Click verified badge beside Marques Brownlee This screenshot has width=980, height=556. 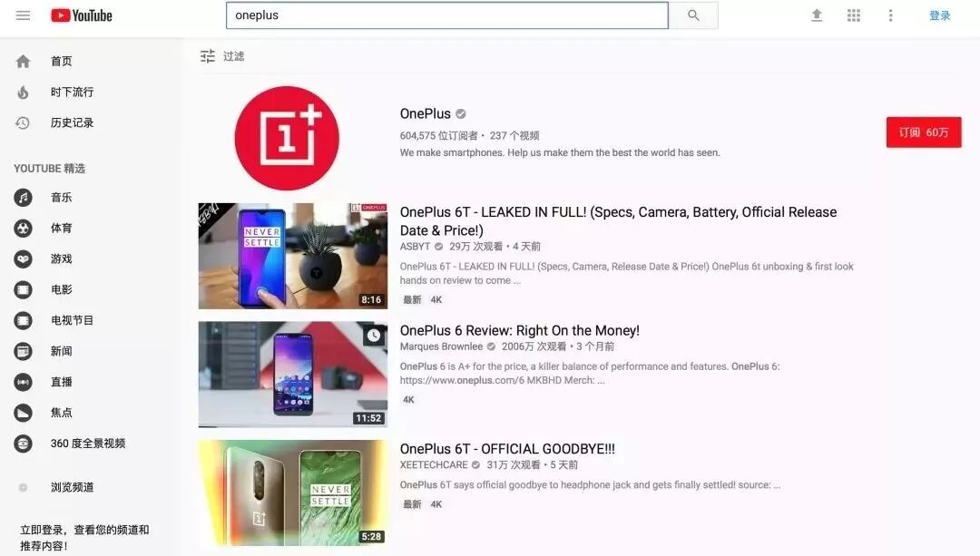[491, 346]
